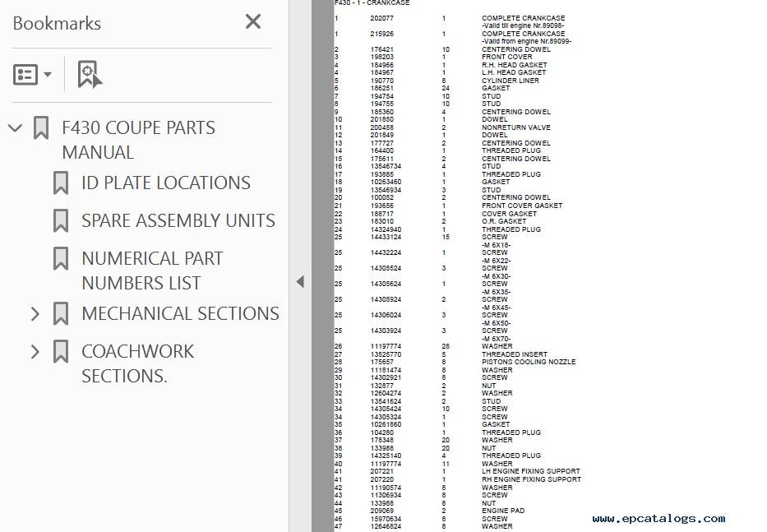Click part number 176421
Screen dimensions: 767x532
point(381,49)
